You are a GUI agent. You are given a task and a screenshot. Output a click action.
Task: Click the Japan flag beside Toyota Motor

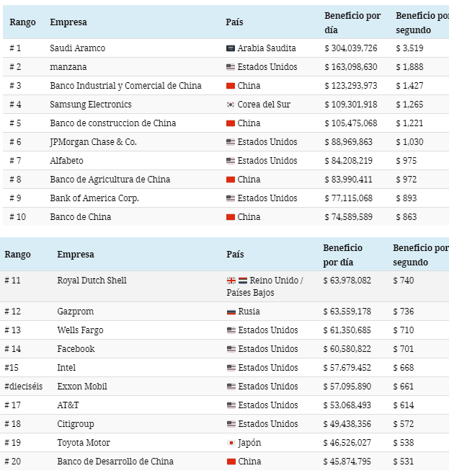tap(231, 444)
